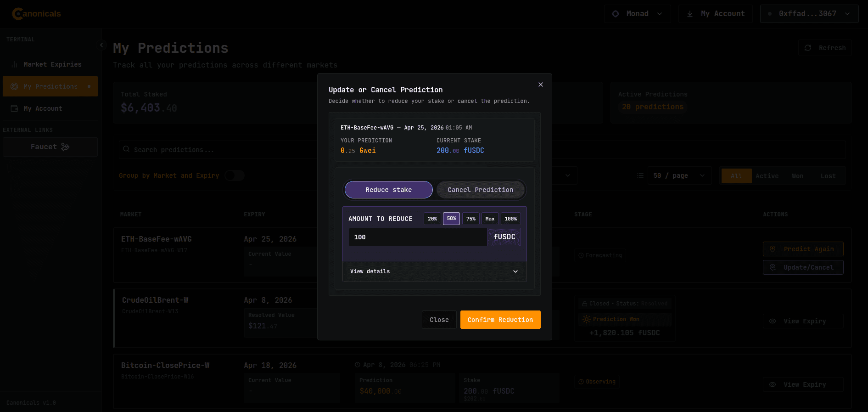Focus the amount to reduce input

[x=418, y=237]
